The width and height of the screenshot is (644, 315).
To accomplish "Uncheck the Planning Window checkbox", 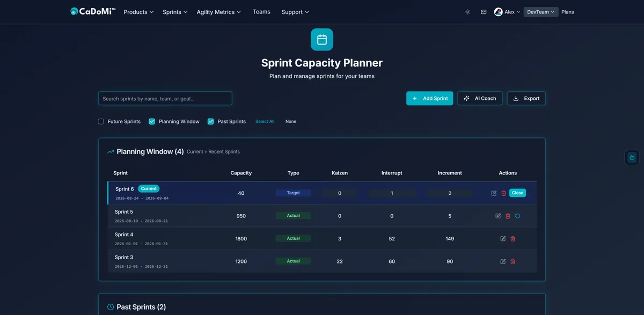I will coord(152,121).
